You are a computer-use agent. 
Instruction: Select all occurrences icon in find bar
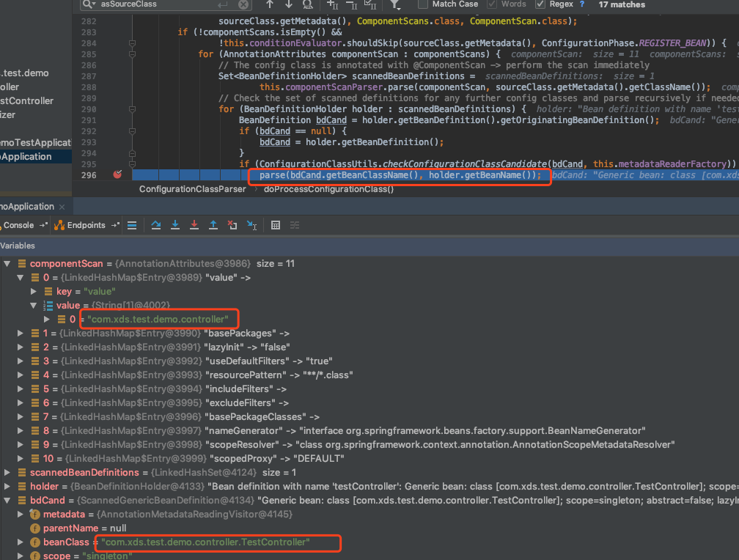370,4
